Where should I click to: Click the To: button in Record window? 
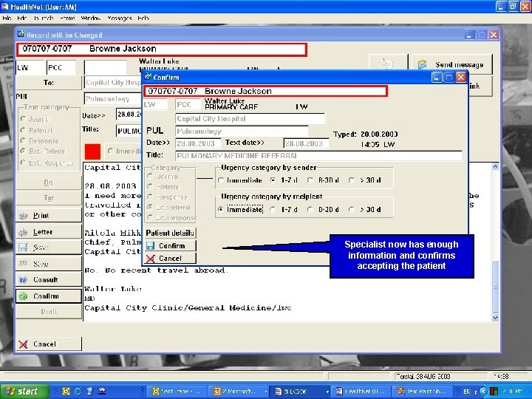click(x=49, y=83)
